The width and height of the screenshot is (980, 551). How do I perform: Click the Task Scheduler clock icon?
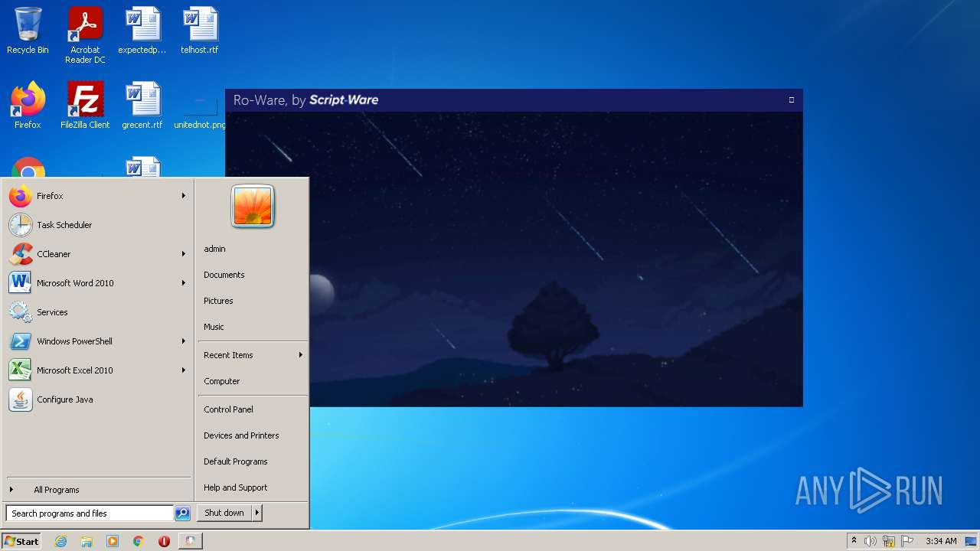click(x=21, y=225)
